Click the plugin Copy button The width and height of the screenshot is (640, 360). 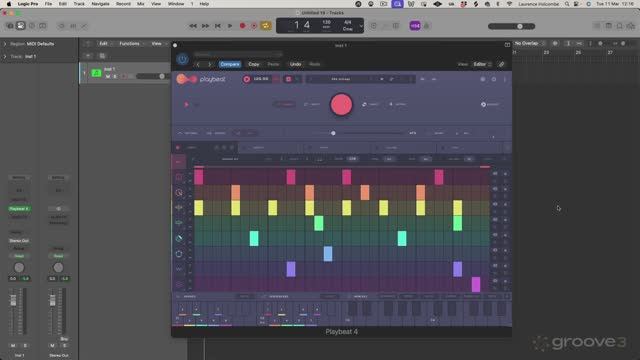click(x=254, y=64)
